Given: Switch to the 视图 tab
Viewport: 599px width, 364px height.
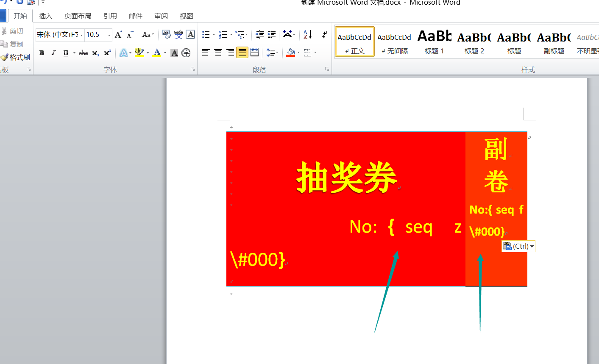Looking at the screenshot, I should point(186,16).
